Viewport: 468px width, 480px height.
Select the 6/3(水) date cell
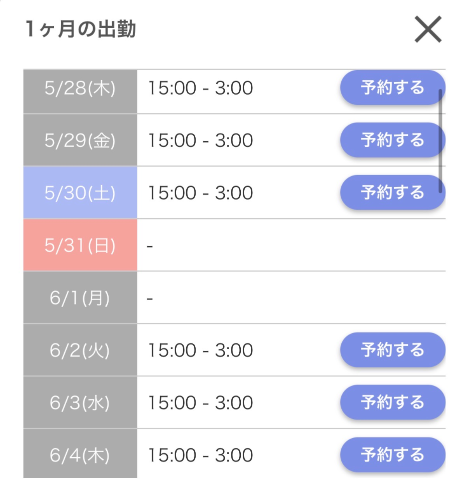[x=80, y=402]
